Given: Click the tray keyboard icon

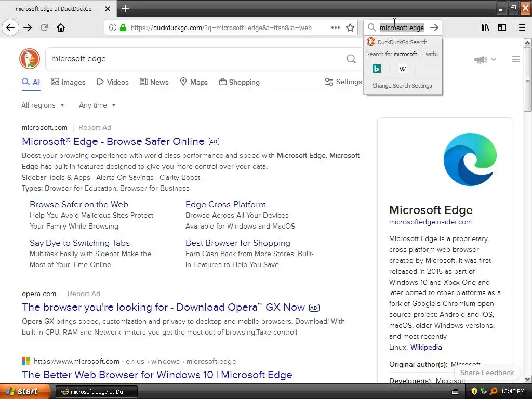Looking at the screenshot, I should pyautogui.click(x=455, y=392).
